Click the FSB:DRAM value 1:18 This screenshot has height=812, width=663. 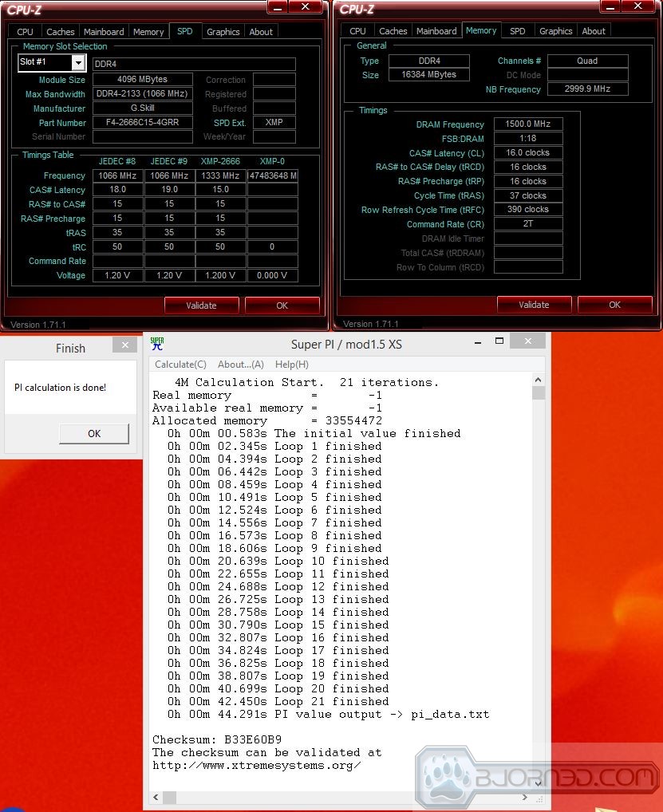tap(528, 138)
